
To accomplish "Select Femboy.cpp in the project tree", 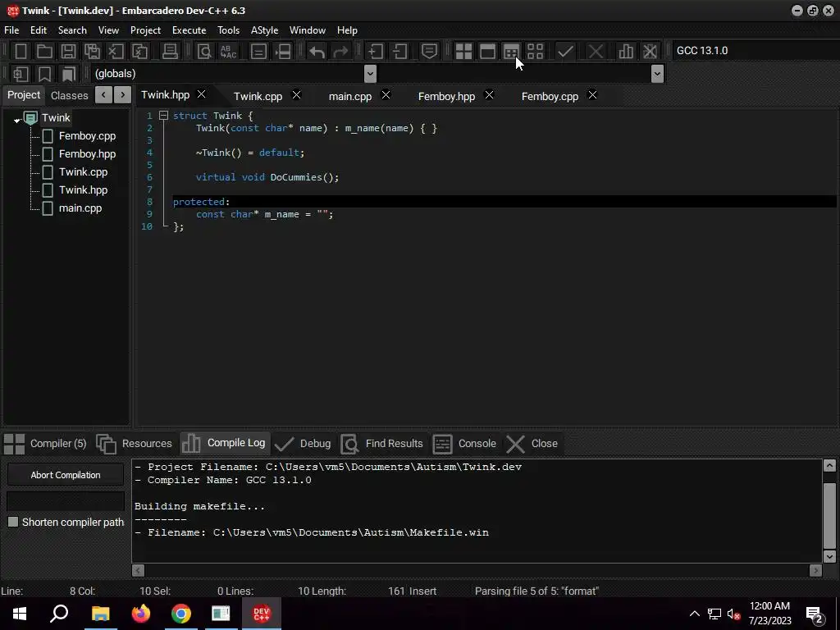I will click(87, 136).
